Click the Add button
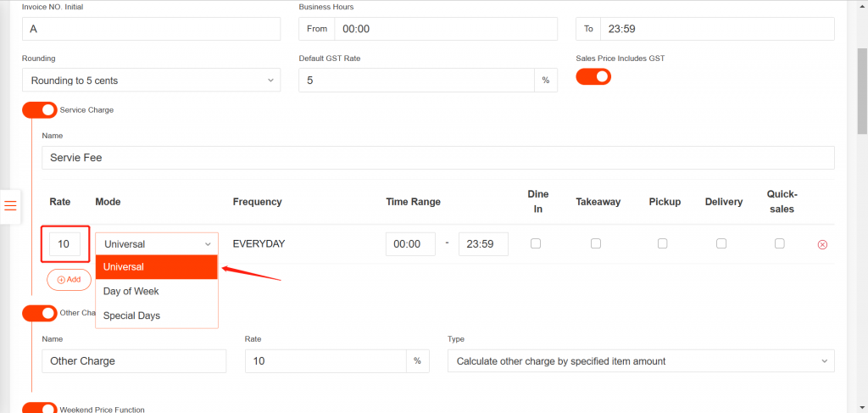The width and height of the screenshot is (868, 413). (x=69, y=279)
